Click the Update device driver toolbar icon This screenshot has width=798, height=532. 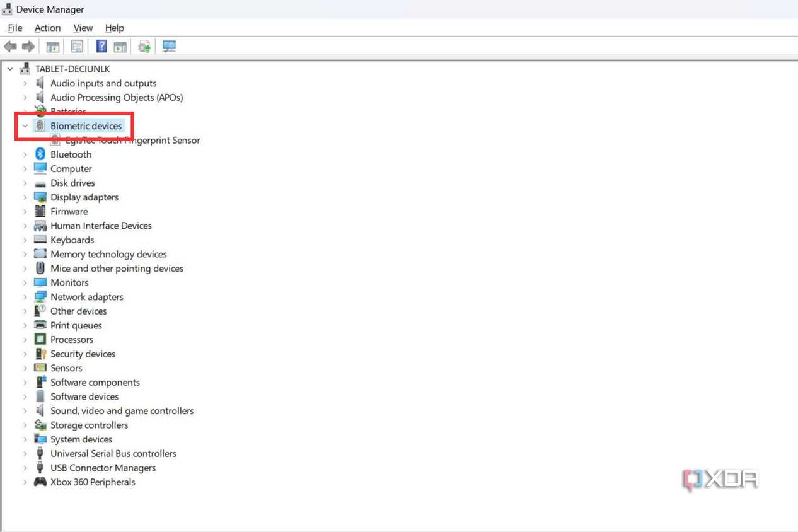tap(144, 47)
